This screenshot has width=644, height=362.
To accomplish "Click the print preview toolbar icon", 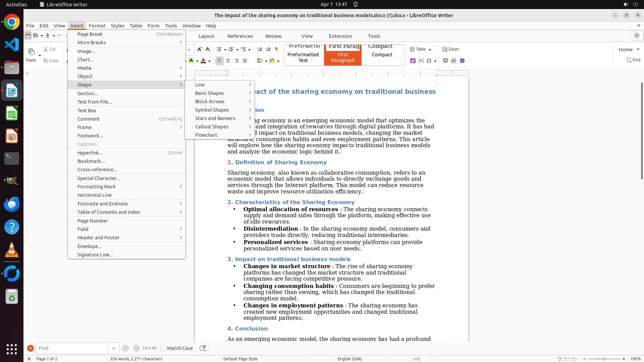I will point(454,61).
